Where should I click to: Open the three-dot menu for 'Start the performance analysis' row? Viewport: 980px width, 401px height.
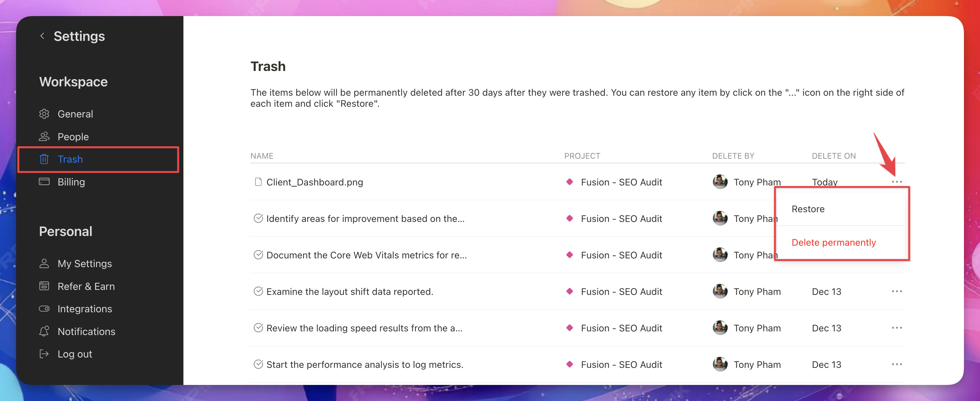896,365
